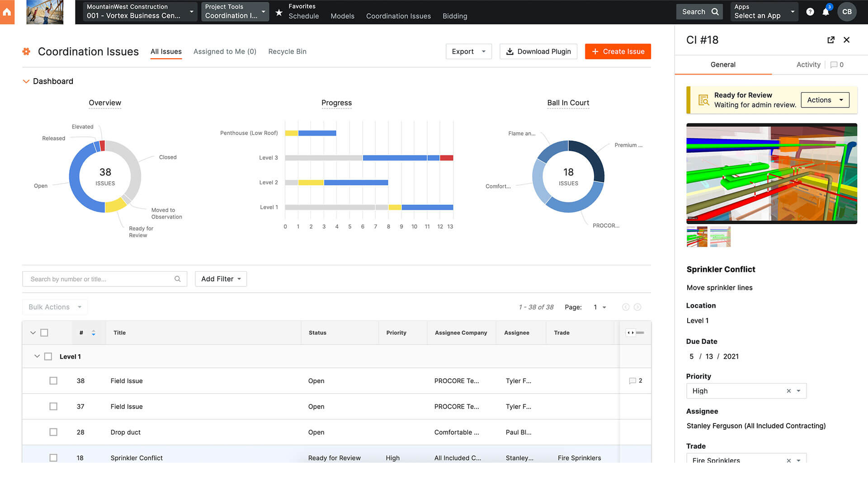868x488 pixels.
Task: Click the Export button
Action: pos(468,51)
